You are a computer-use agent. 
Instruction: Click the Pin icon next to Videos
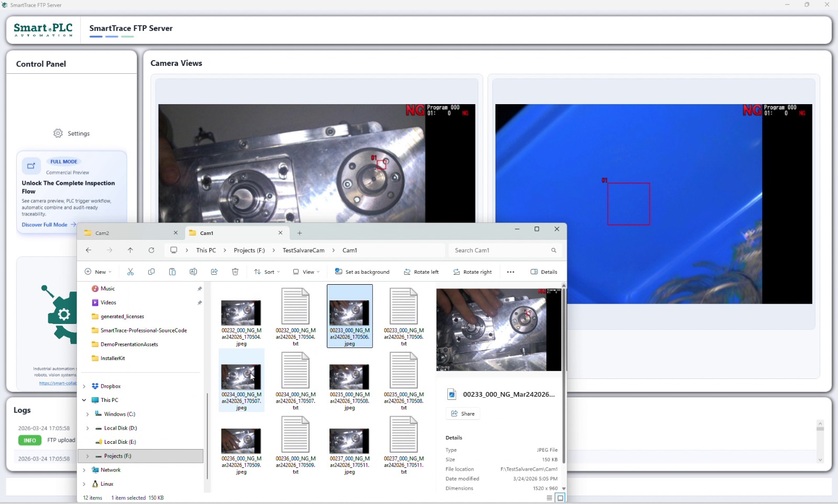click(x=200, y=303)
